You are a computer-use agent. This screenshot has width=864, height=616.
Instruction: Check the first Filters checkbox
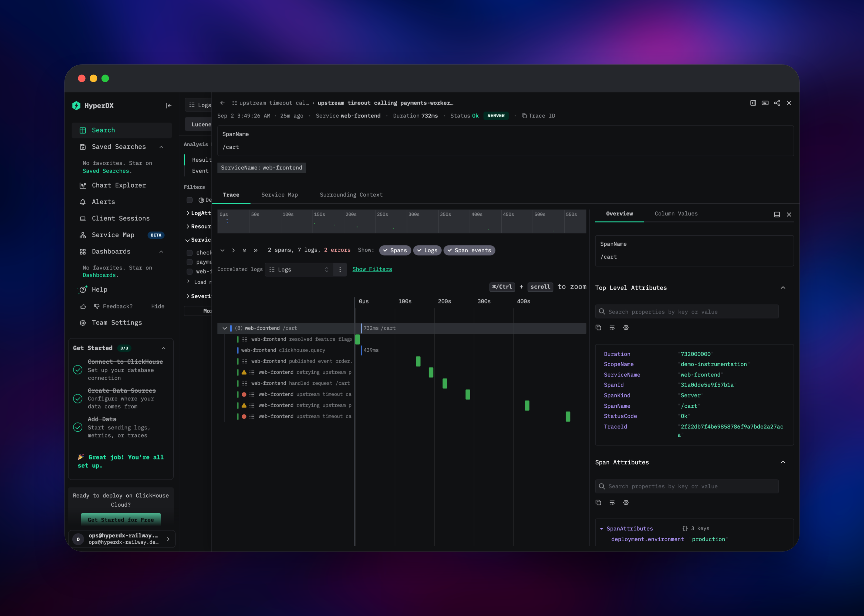pos(190,200)
